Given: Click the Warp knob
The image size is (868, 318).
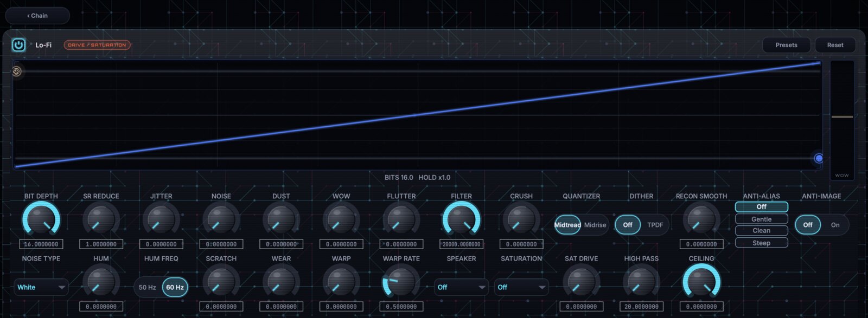Looking at the screenshot, I should coord(341,282).
